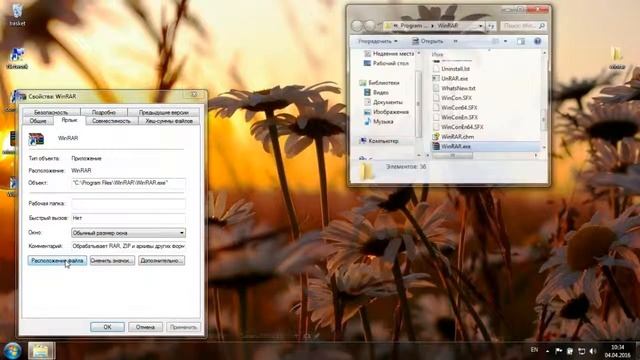The height and width of the screenshot is (360, 640).
Task: Click the Быстрый вызов field
Action: click(128, 218)
